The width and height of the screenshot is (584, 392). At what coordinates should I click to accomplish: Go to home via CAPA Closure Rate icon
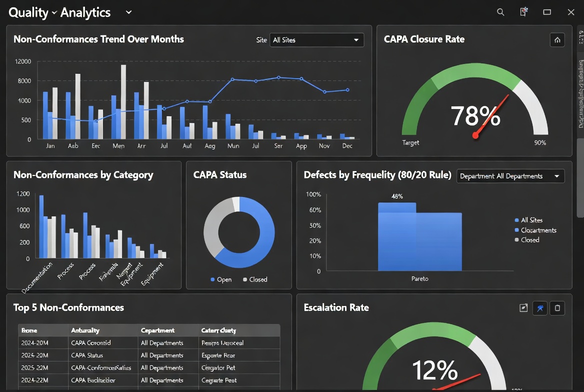(x=557, y=40)
